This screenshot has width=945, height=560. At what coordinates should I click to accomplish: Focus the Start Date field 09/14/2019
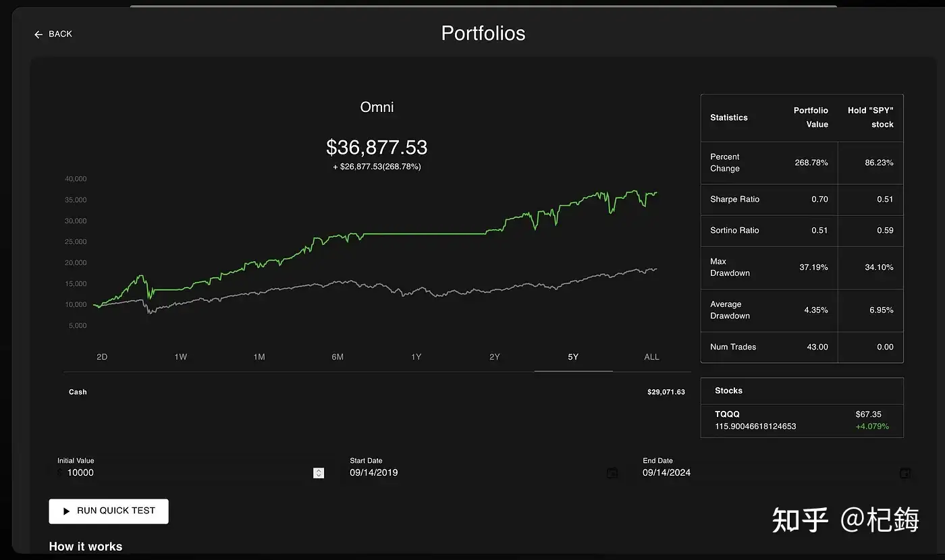[473, 473]
